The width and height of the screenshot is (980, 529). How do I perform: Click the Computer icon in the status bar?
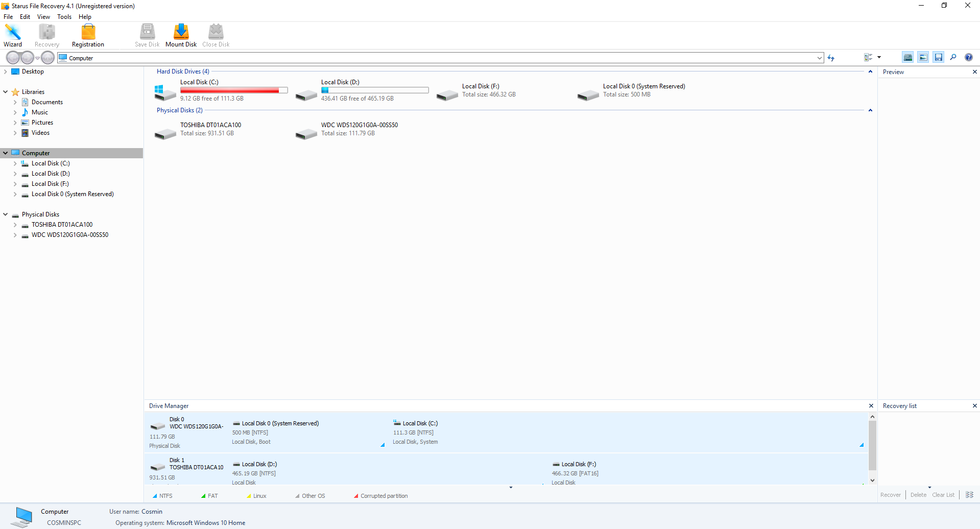click(x=22, y=517)
